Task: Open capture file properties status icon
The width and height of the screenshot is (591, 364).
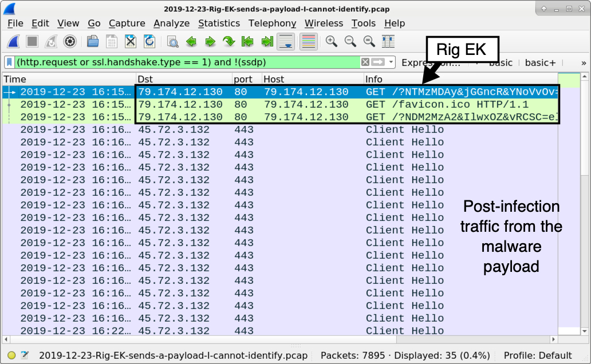Action: pyautogui.click(x=25, y=355)
